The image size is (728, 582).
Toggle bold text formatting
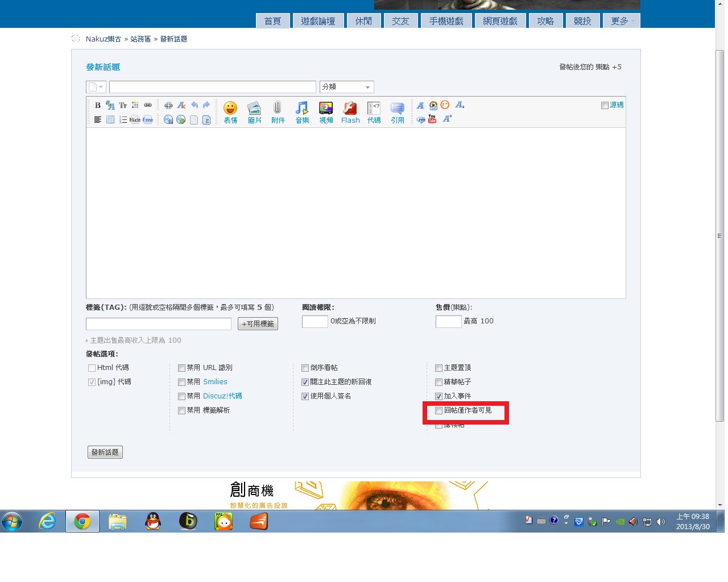click(98, 105)
